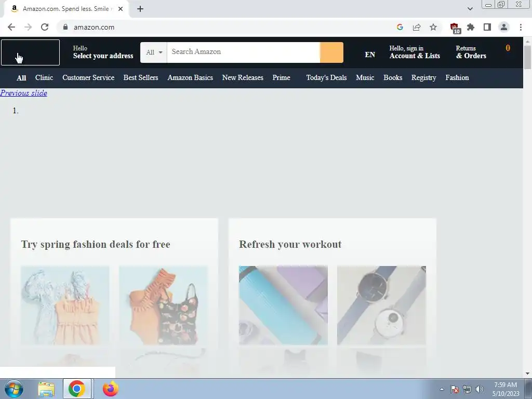The height and width of the screenshot is (399, 532).
Task: Focus the Search Amazon field
Action: [243, 52]
